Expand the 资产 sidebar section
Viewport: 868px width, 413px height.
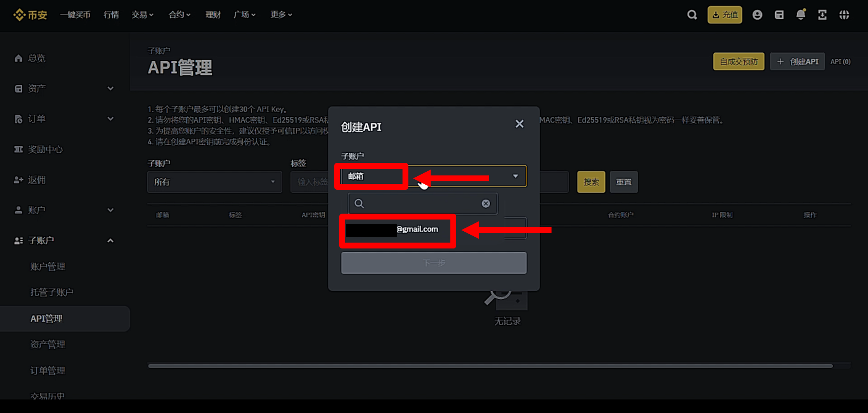pyautogui.click(x=110, y=89)
